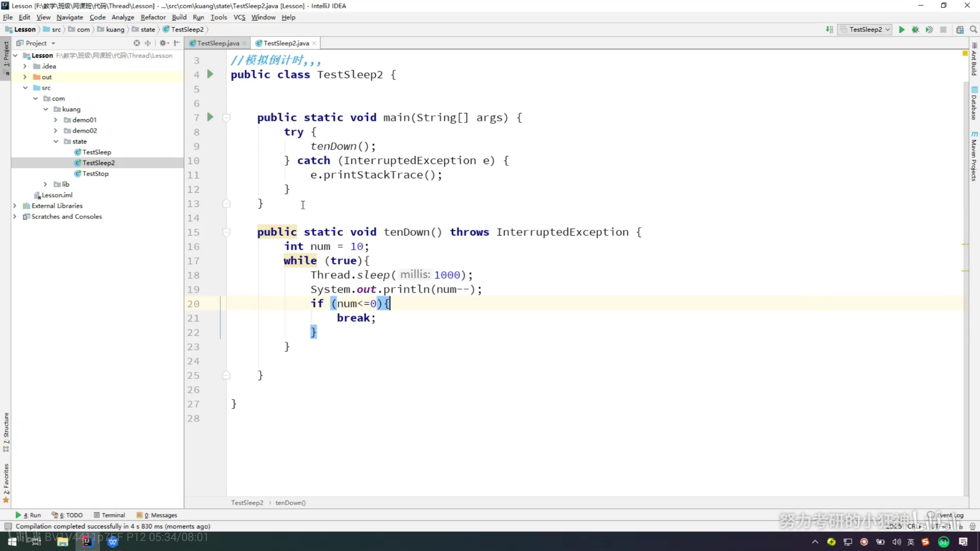Run TestSleep2 with the green Run button
Viewport: 980px width, 551px height.
click(x=902, y=30)
